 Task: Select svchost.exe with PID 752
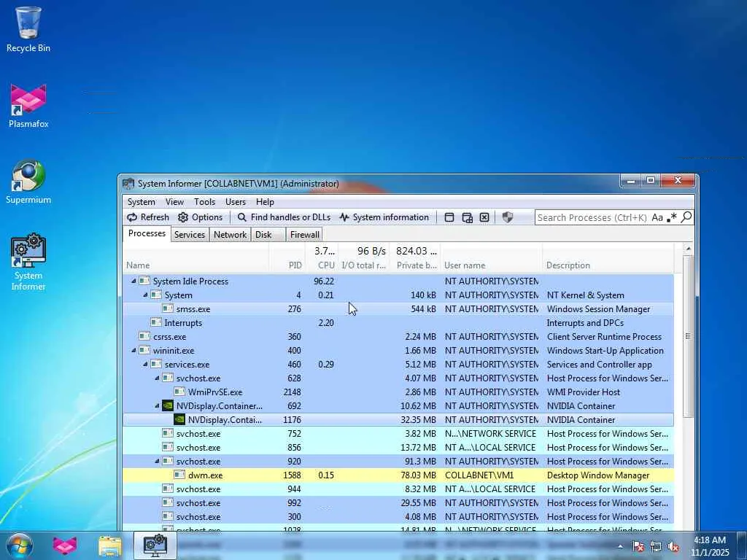tap(398, 434)
